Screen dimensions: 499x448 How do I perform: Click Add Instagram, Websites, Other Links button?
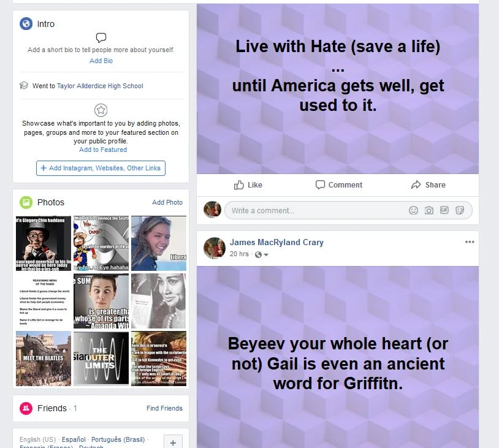[x=101, y=168]
